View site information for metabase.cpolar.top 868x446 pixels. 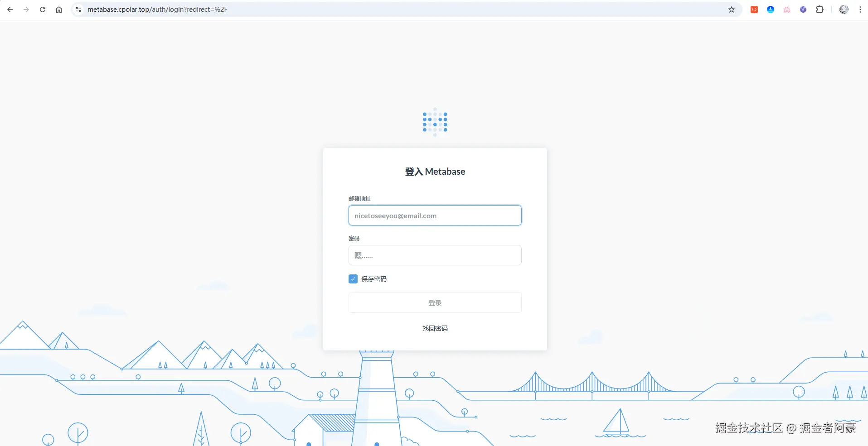coord(78,10)
